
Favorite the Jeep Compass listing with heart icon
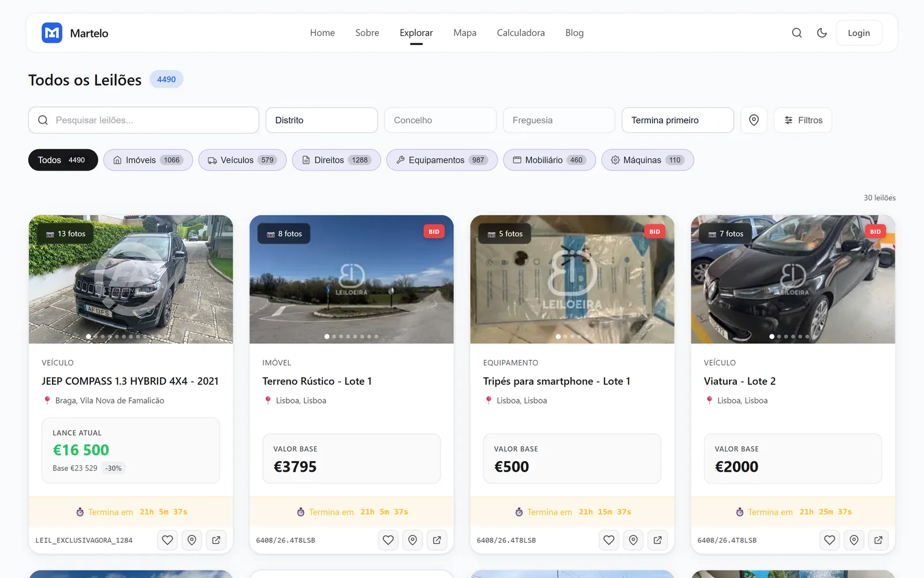[167, 540]
